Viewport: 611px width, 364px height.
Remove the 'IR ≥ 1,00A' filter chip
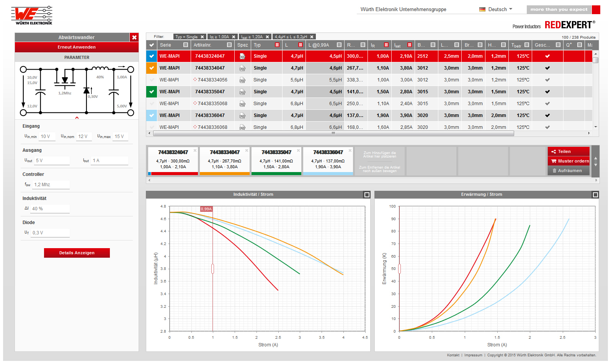pyautogui.click(x=234, y=37)
